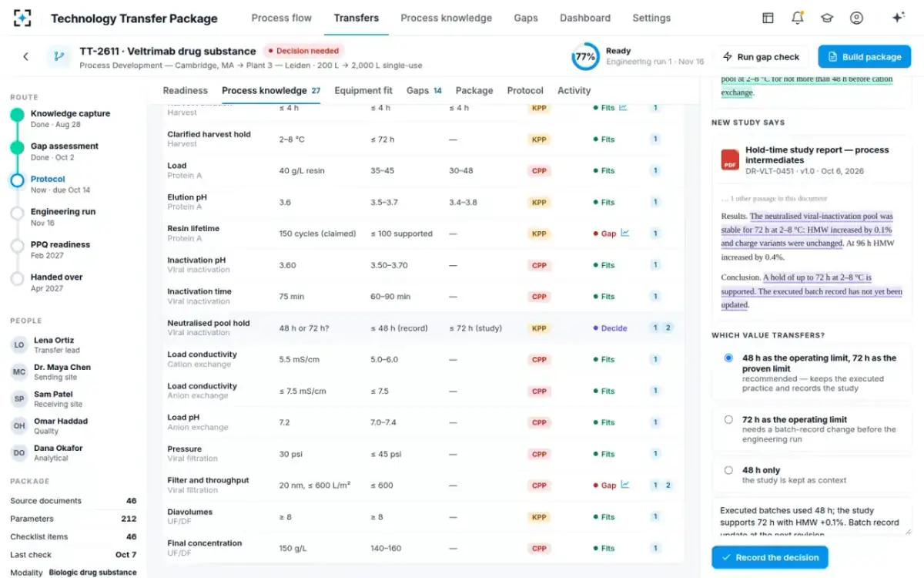Click the decision rationale text box
Screen dimensions: 924x578
tap(812, 517)
